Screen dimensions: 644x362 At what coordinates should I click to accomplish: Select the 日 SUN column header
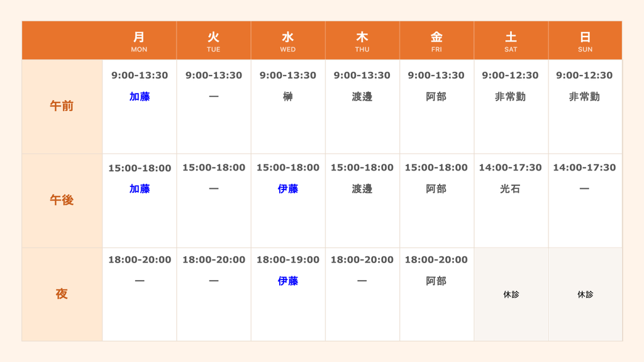[586, 41]
